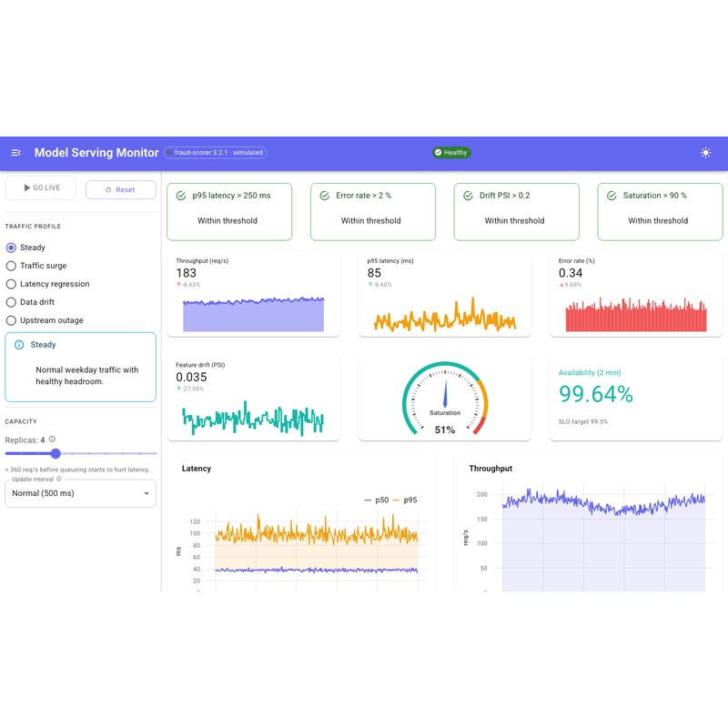
Task: Click the teal Feature drift sparkline
Action: coord(254,419)
